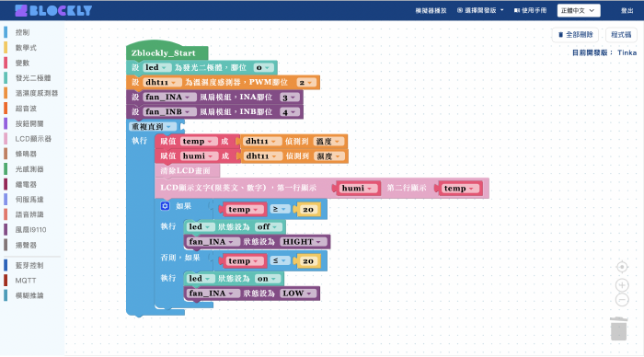The height and width of the screenshot is (357, 644).
Task: Open the MQTT block category
Action: tap(26, 281)
